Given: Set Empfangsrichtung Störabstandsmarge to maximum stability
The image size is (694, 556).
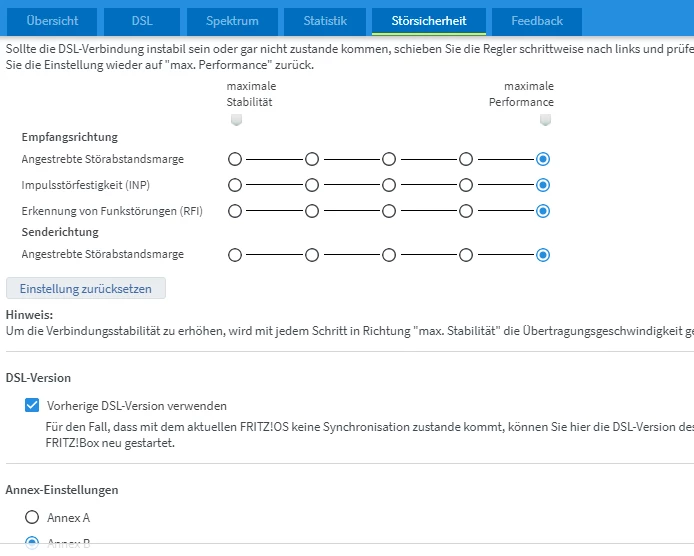Looking at the screenshot, I should tap(235, 159).
